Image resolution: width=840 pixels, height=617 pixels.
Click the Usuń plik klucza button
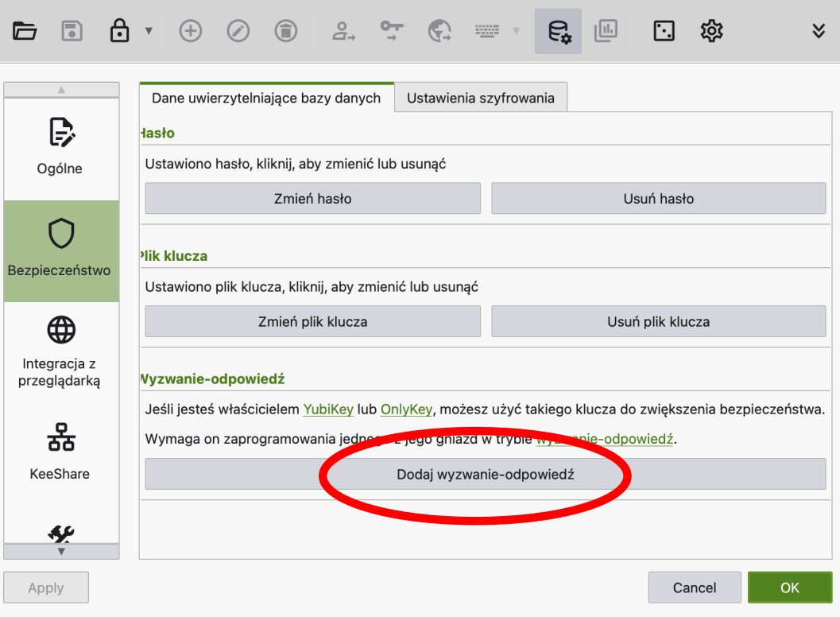coord(658,322)
